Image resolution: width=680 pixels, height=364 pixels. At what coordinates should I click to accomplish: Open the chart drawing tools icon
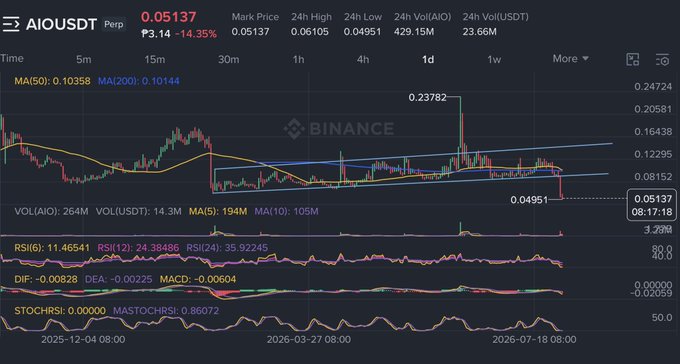tap(633, 60)
